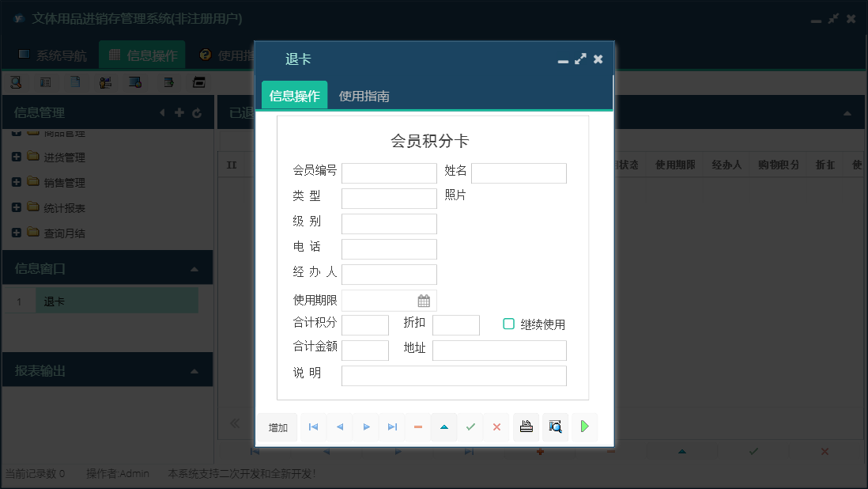Enable the 继续使用 checkbox
The width and height of the screenshot is (868, 489).
(x=508, y=324)
